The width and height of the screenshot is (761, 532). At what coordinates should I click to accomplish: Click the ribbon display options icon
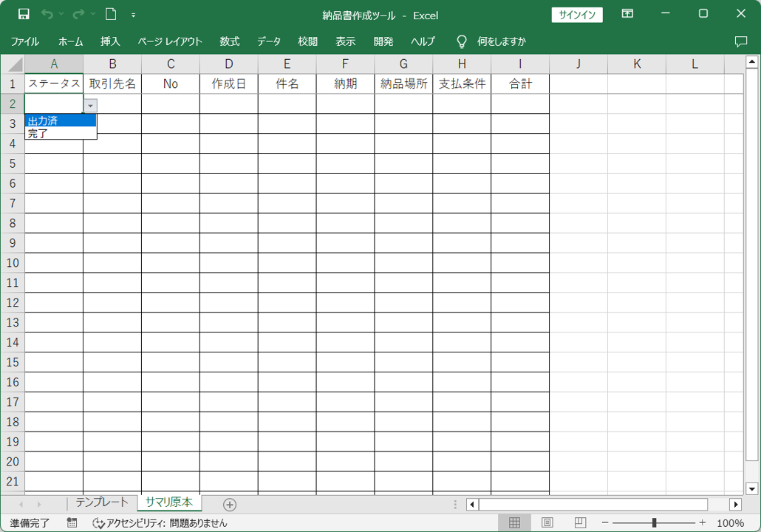click(x=627, y=14)
